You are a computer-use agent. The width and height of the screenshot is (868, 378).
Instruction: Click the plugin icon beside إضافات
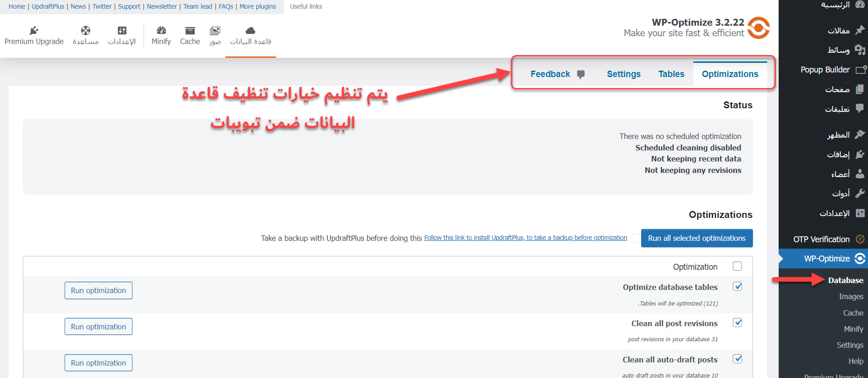[x=860, y=154]
